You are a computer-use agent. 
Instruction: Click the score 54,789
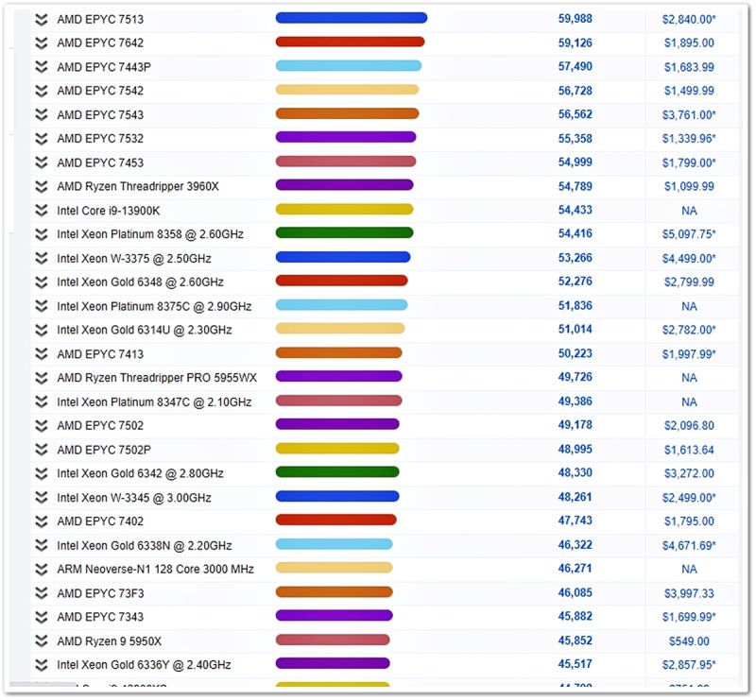click(576, 186)
